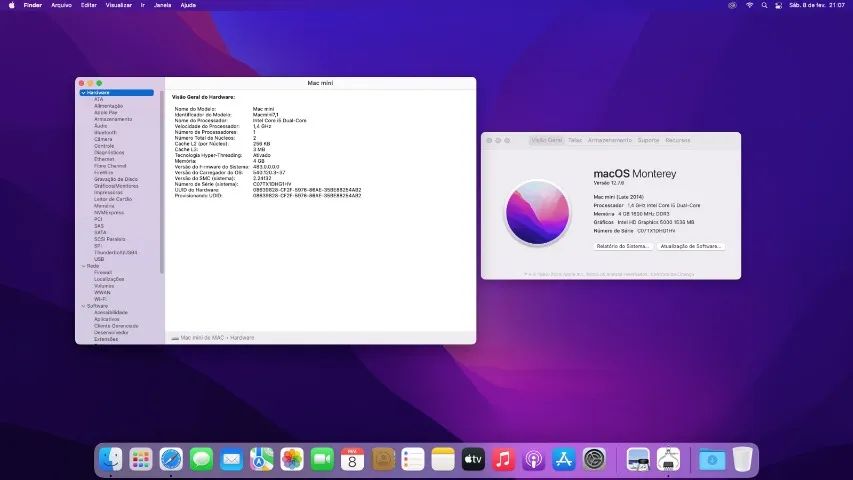Open Music app in the Dock

click(503, 460)
